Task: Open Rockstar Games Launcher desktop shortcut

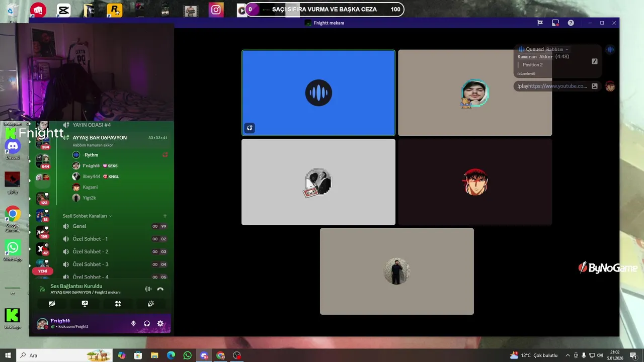Action: [114, 10]
